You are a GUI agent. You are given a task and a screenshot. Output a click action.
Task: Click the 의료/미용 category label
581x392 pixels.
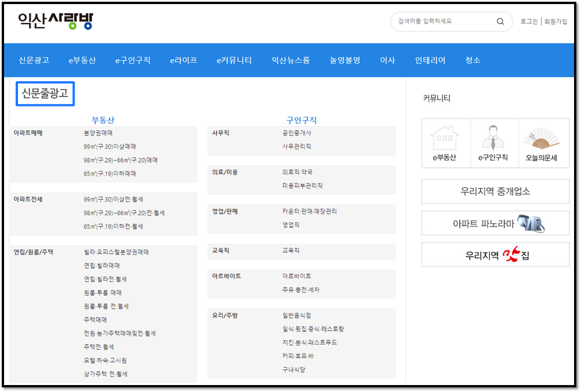click(x=225, y=172)
